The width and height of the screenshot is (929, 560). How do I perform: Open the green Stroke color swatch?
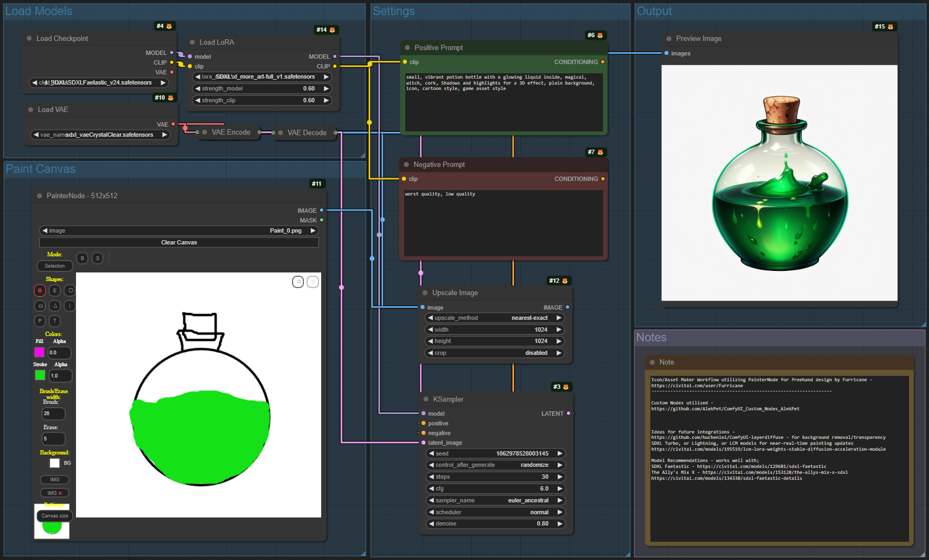point(40,375)
